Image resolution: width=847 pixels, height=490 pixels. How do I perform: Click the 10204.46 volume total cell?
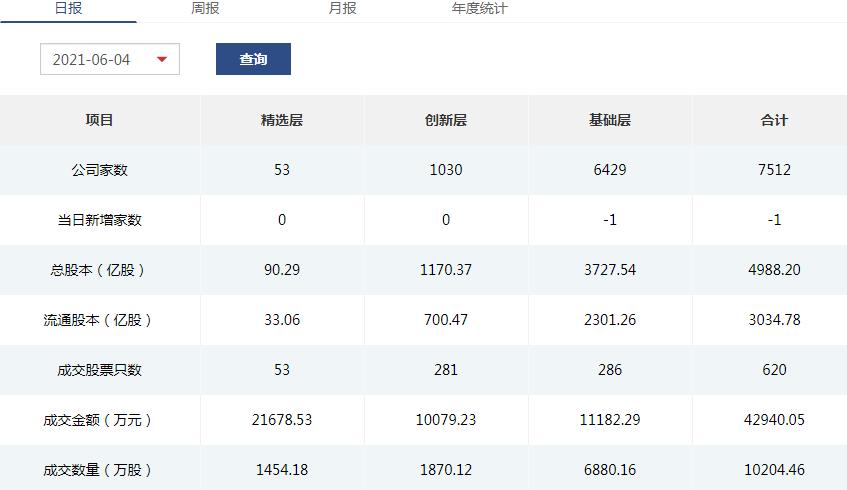tap(774, 470)
